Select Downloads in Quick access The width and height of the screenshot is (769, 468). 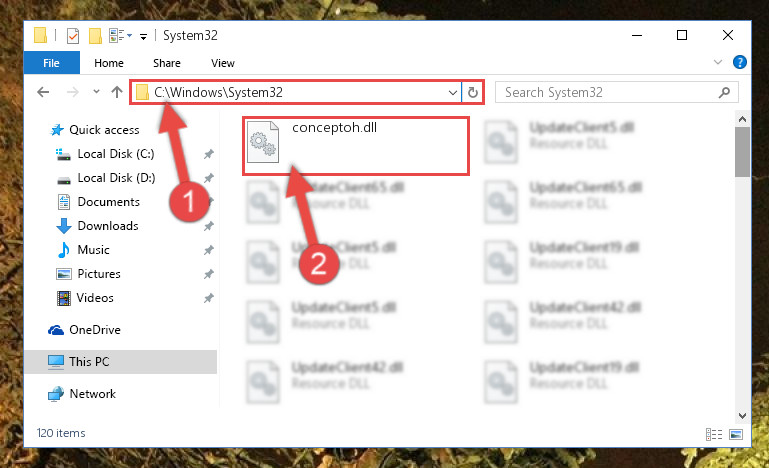[108, 226]
